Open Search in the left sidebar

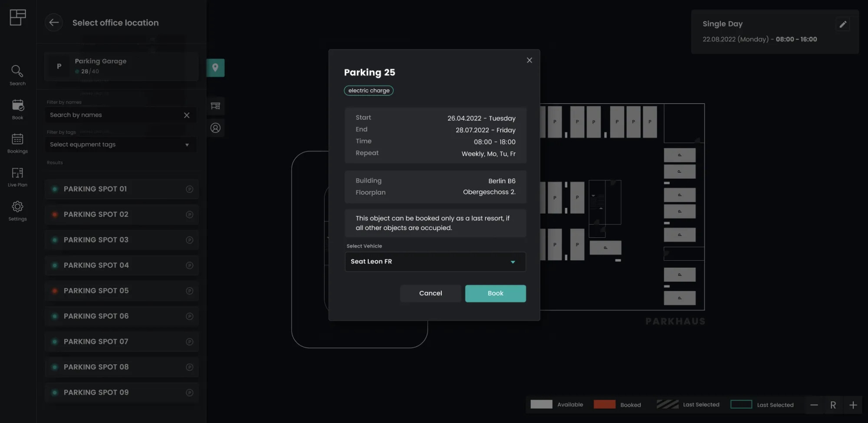pyautogui.click(x=17, y=75)
